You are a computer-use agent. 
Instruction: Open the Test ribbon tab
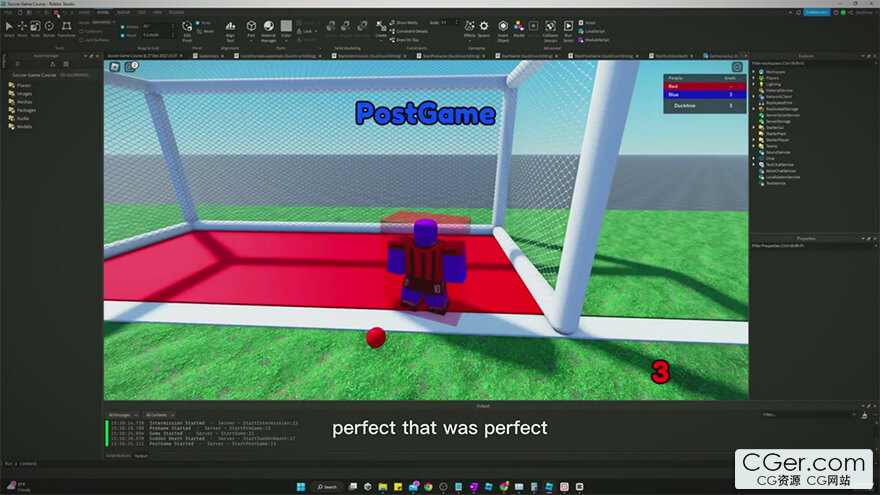141,13
